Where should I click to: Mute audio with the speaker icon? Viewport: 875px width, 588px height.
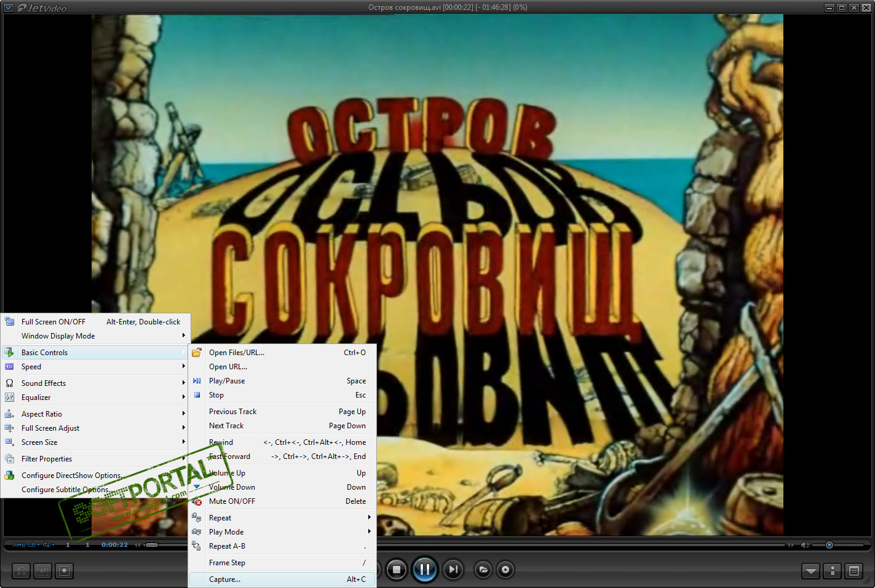tap(805, 545)
